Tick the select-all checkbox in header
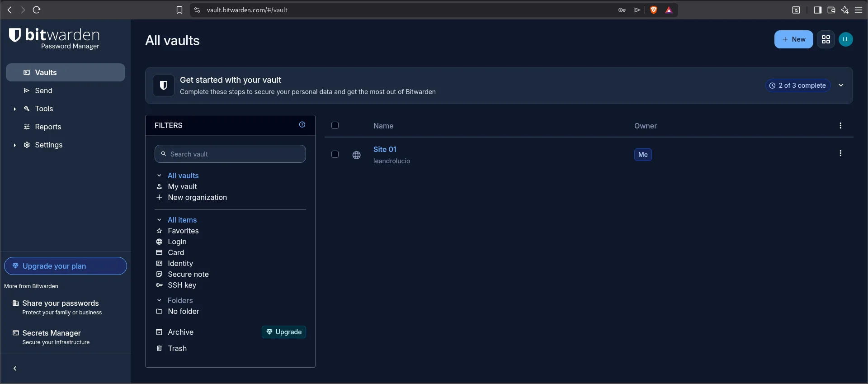The image size is (868, 384). tap(335, 125)
